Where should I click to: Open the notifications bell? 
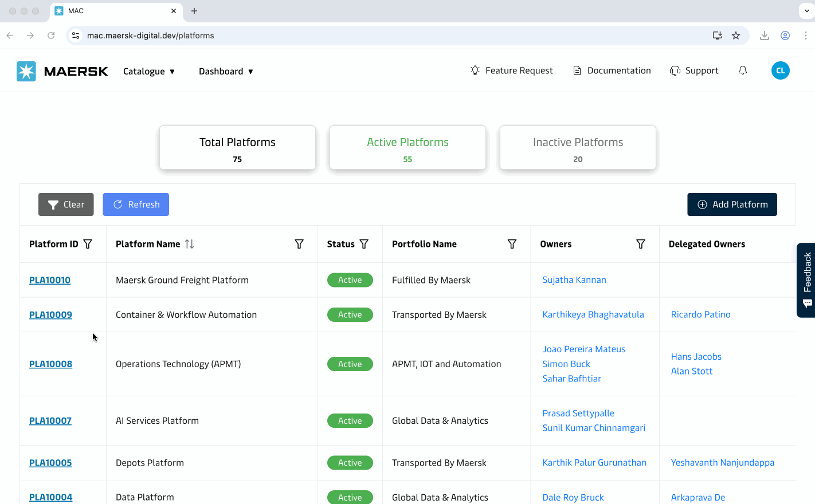(743, 70)
